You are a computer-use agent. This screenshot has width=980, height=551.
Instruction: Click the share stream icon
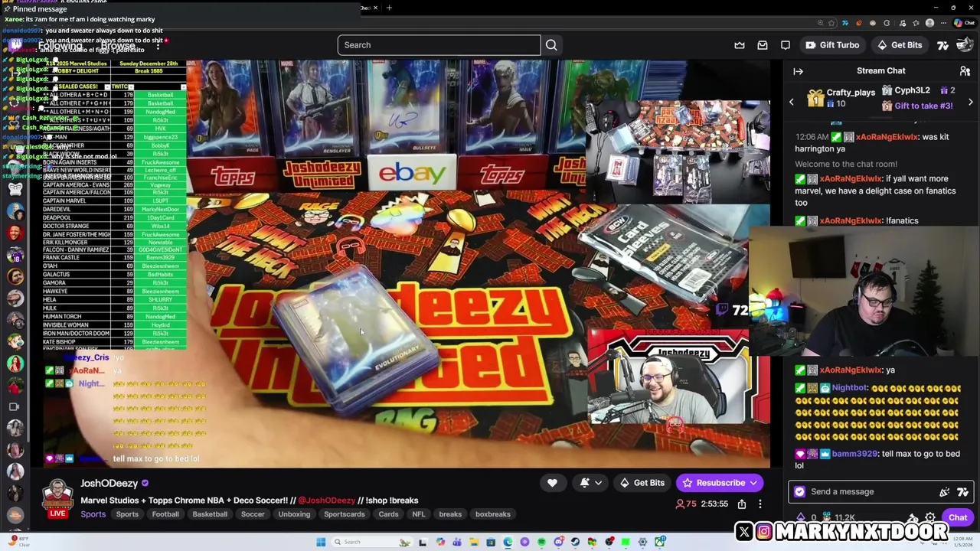pyautogui.click(x=742, y=504)
